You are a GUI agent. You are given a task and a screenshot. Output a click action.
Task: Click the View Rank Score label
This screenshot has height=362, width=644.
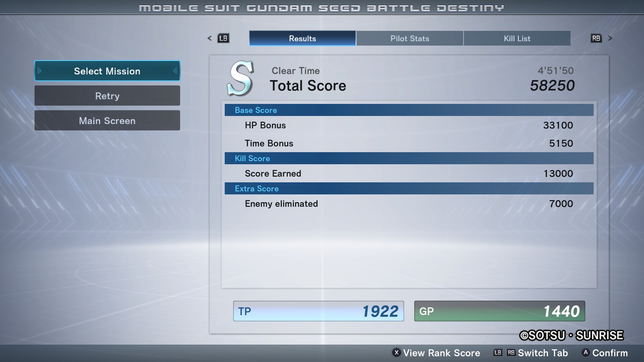point(441,353)
